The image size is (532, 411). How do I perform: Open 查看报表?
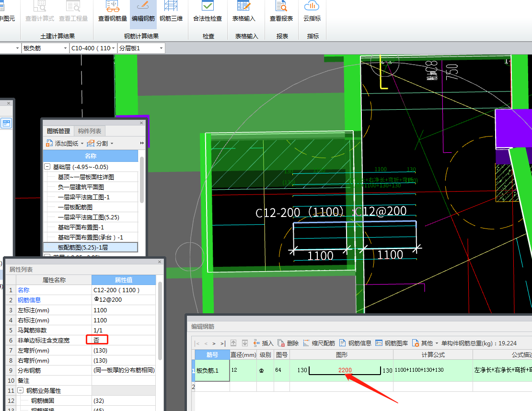coord(281,12)
